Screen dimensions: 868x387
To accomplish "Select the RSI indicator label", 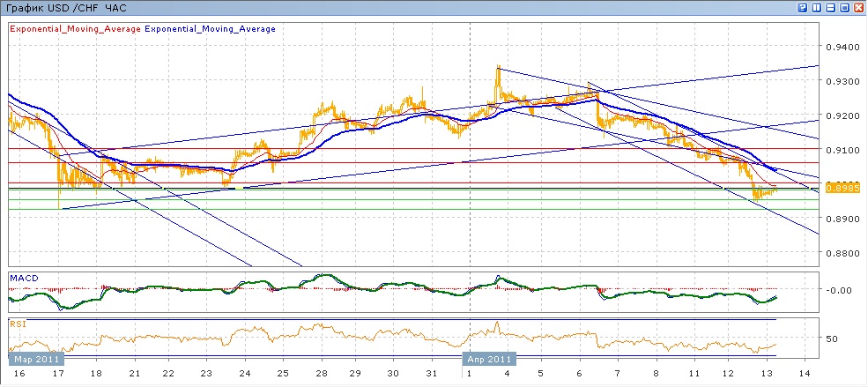I will click(17, 324).
